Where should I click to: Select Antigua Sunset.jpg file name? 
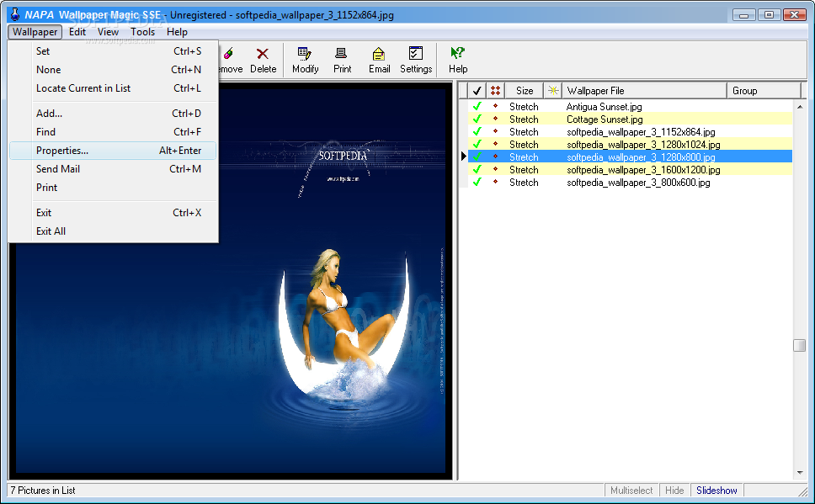(x=604, y=107)
